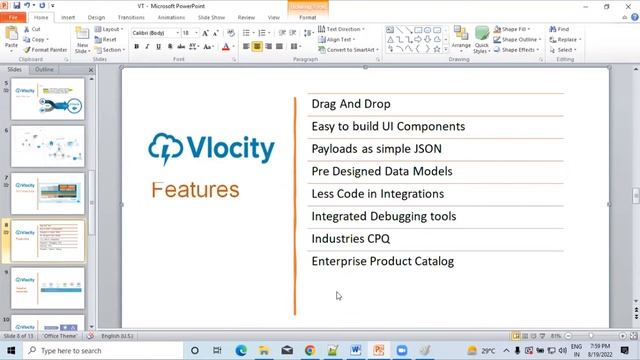Switch to the Insert ribbon tab
Viewport: 640px width, 360px height.
pyautogui.click(x=68, y=18)
